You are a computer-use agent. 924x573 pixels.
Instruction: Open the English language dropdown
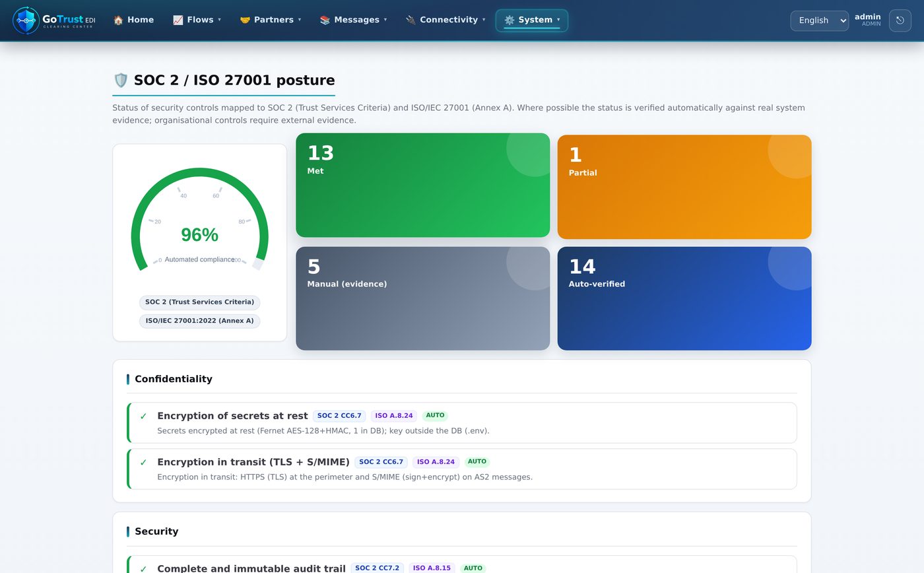(x=820, y=20)
